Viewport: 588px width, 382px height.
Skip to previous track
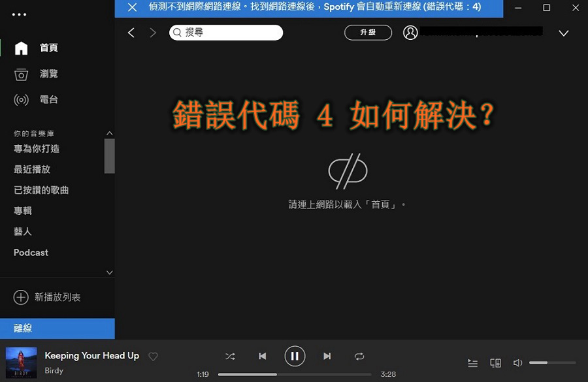tap(263, 356)
